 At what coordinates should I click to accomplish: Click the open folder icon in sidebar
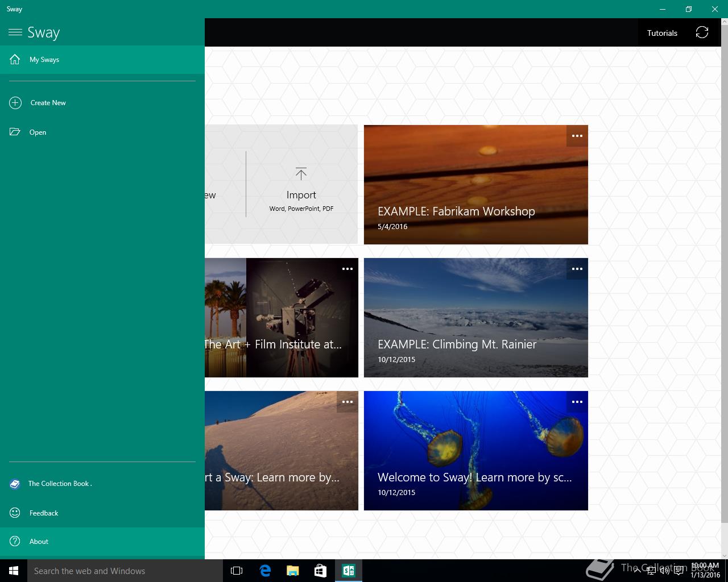(x=15, y=132)
